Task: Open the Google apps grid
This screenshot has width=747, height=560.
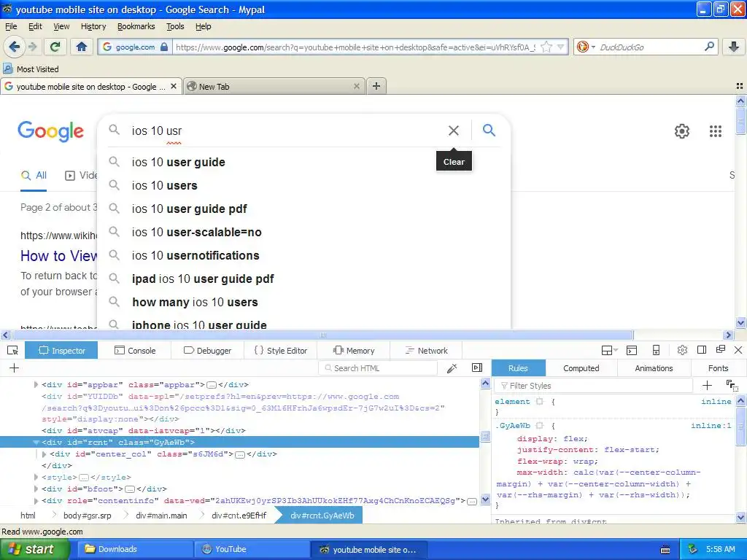Action: [x=715, y=131]
